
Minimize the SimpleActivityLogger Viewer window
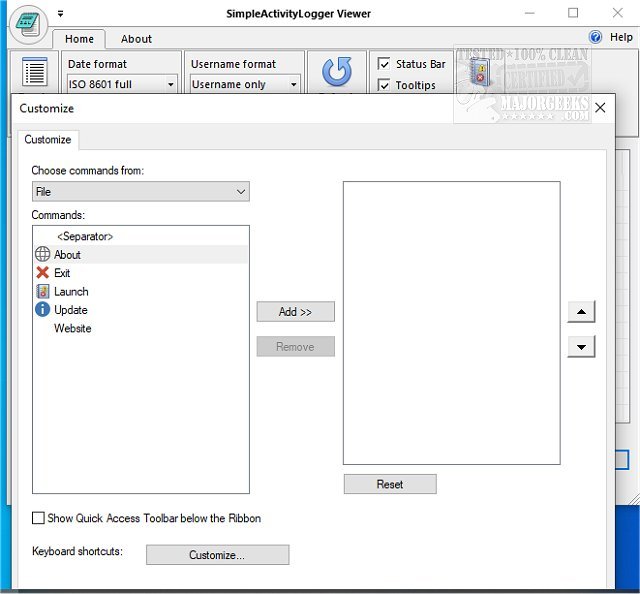[529, 13]
